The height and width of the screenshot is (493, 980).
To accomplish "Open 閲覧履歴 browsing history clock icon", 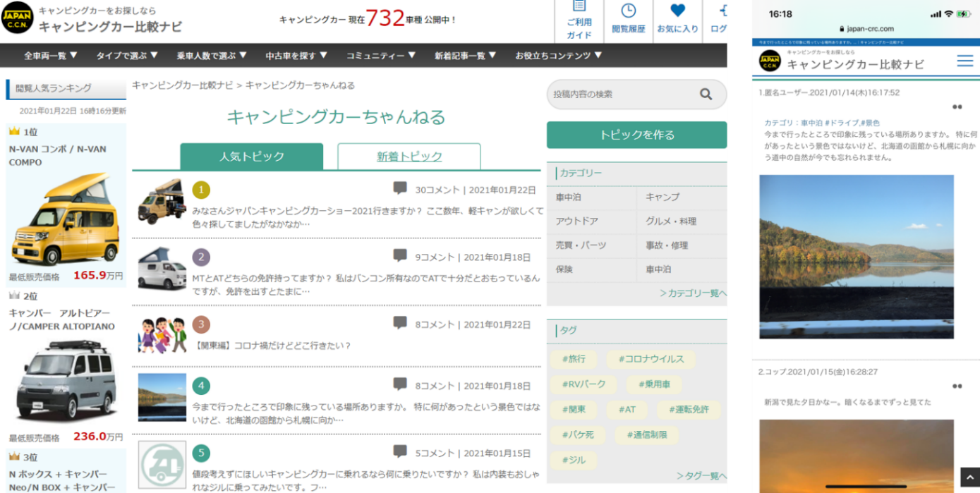I will pyautogui.click(x=628, y=11).
